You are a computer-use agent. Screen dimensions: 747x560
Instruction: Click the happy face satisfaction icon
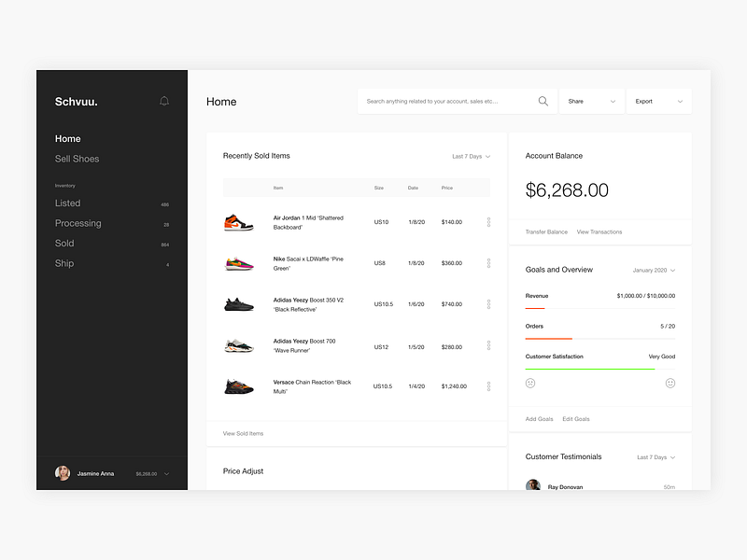pyautogui.click(x=670, y=383)
